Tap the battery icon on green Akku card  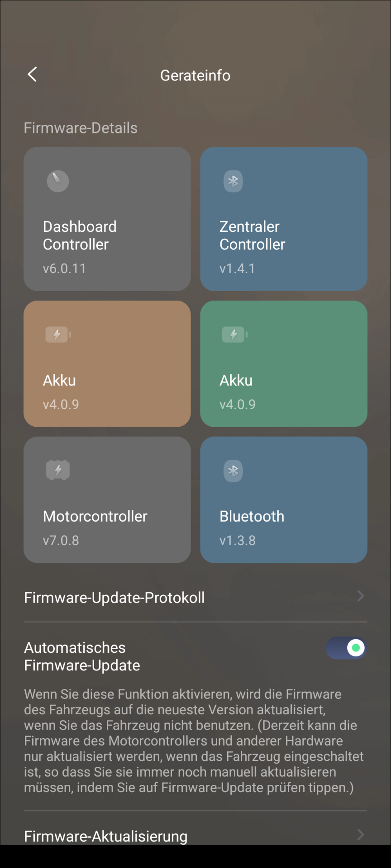(234, 335)
